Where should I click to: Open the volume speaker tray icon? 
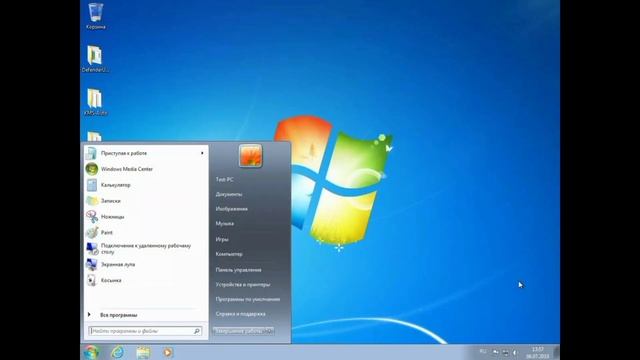coord(515,353)
